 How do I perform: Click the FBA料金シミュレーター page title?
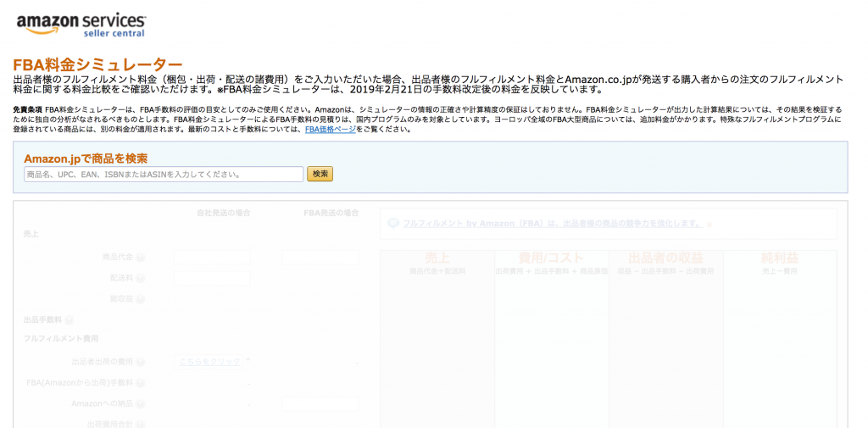[97, 65]
